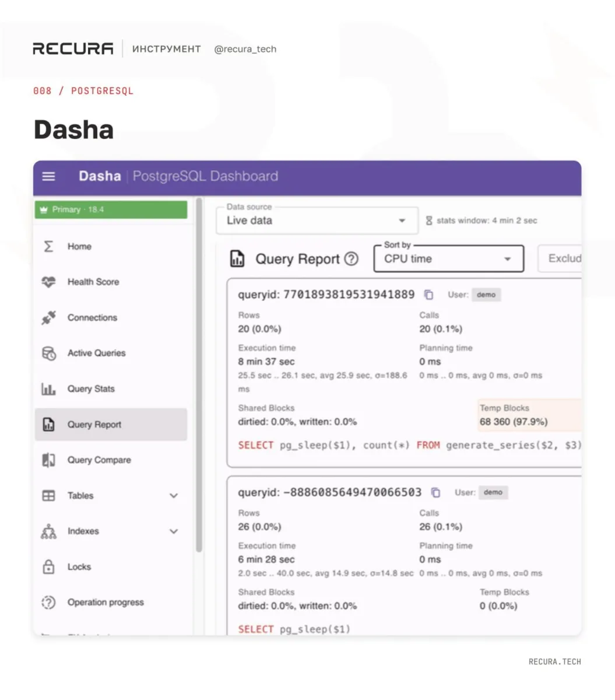Image resolution: width=615 pixels, height=700 pixels.
Task: Click the RECURA.TECH footer text
Action: (x=554, y=661)
